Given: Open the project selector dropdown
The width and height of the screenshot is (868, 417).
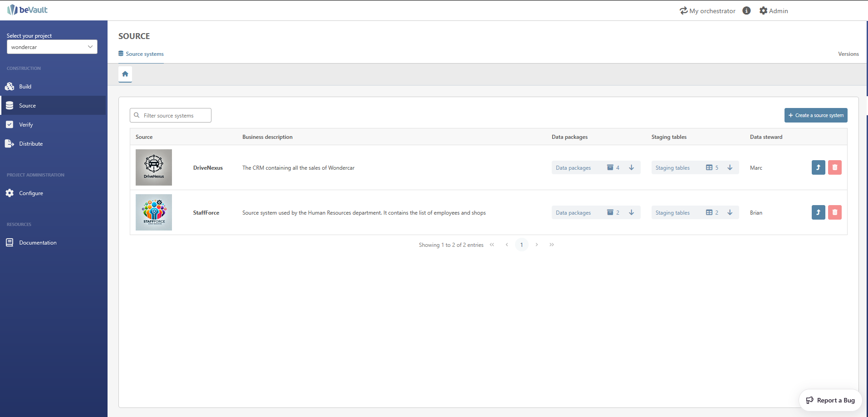Looking at the screenshot, I should pyautogui.click(x=52, y=47).
